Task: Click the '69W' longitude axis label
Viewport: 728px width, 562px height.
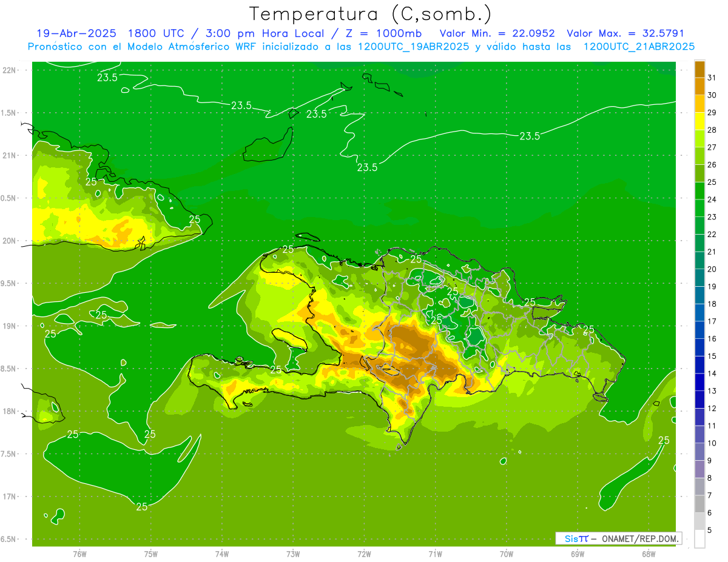Action: coord(577,554)
